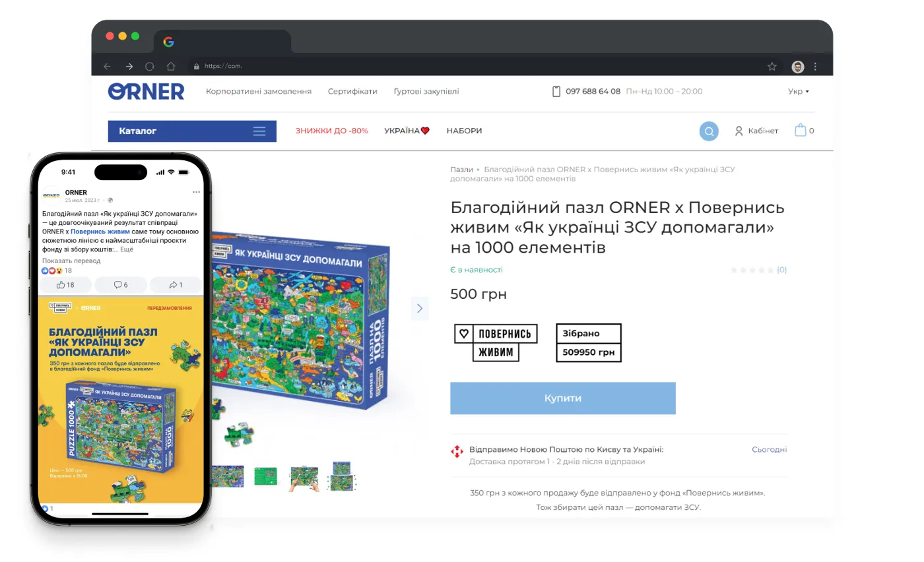Expand the Укр language dropdown
The width and height of the screenshot is (924, 562).
click(x=799, y=92)
